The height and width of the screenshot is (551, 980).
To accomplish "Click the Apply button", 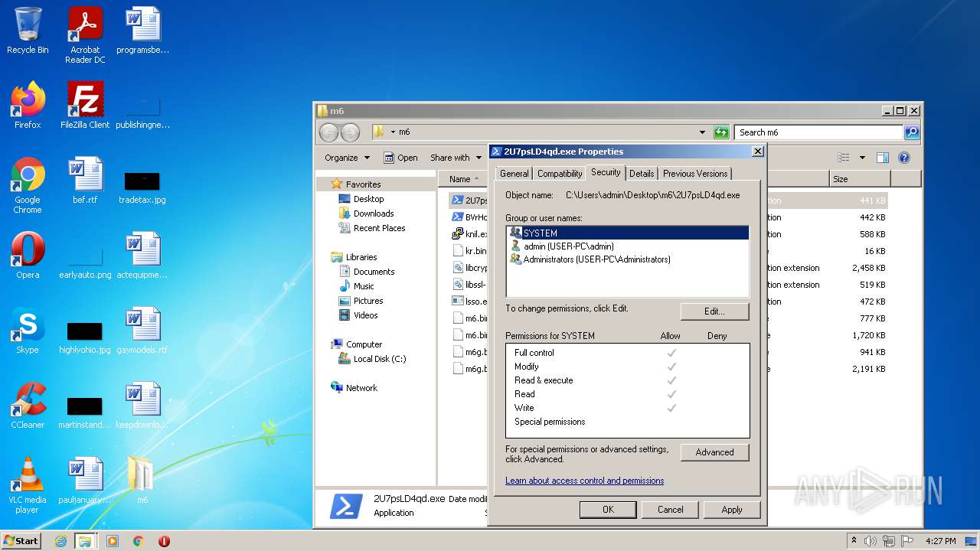I will coord(731,510).
